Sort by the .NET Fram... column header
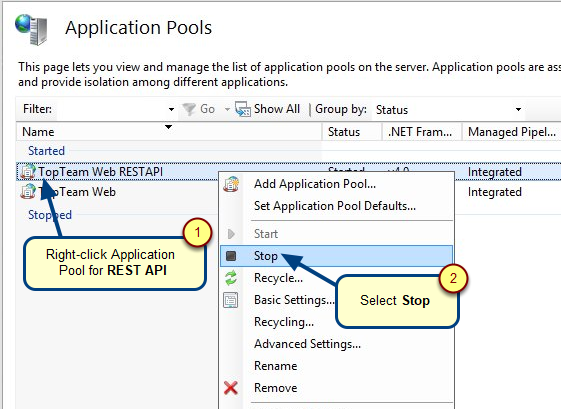563x409 pixels. (422, 132)
